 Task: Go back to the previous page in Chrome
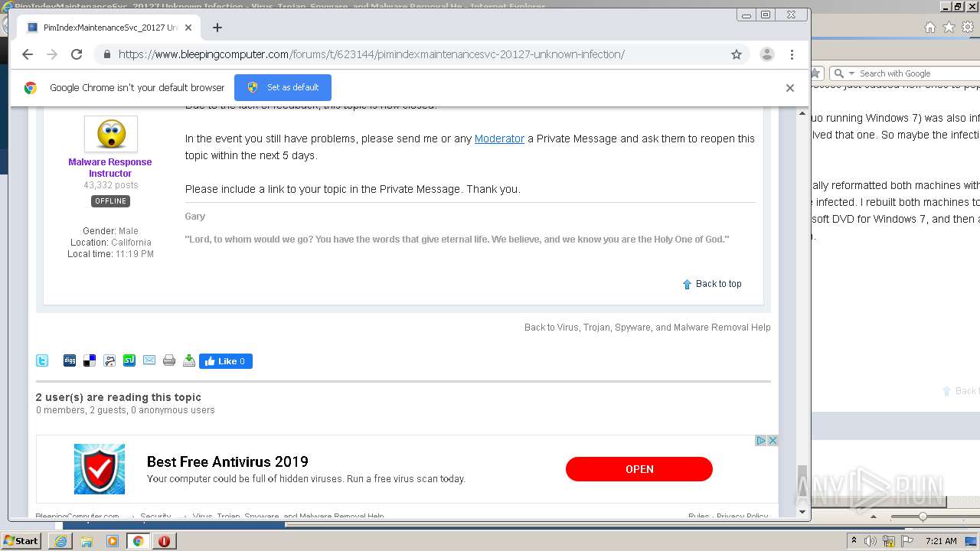28,54
